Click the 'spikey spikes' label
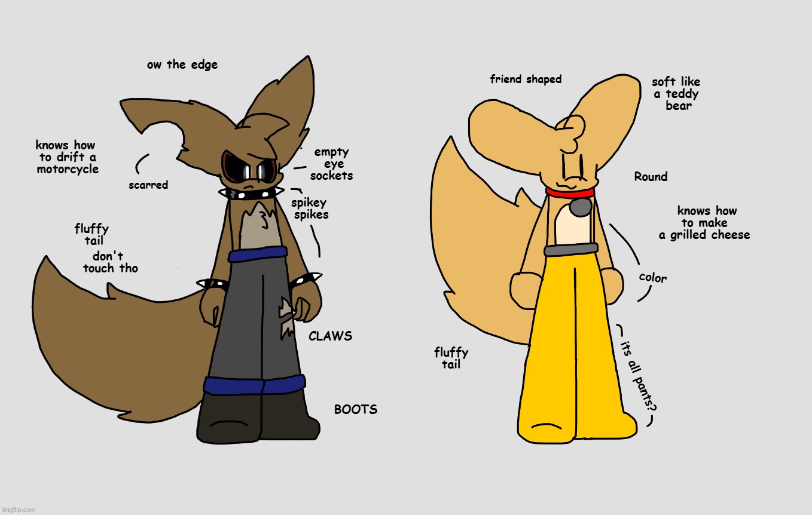The image size is (812, 515). [x=310, y=209]
